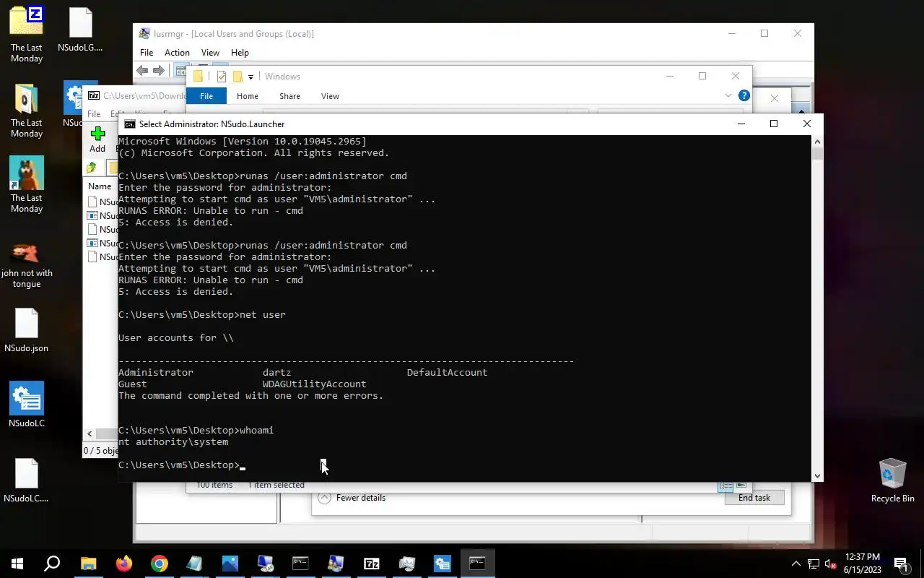Open the lusrmgr users icon on the taskbar
The image size is (924, 578).
point(336,564)
